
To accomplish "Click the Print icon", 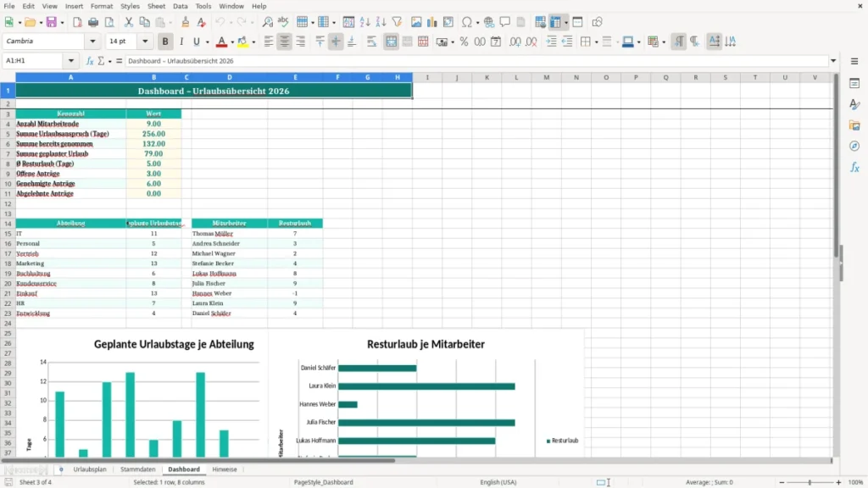I will pos(93,22).
